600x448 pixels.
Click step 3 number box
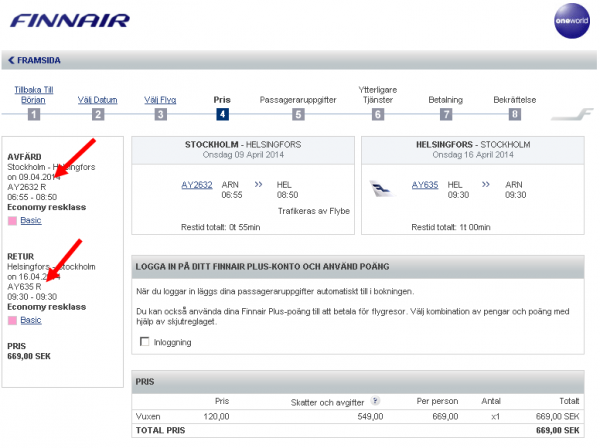click(160, 114)
